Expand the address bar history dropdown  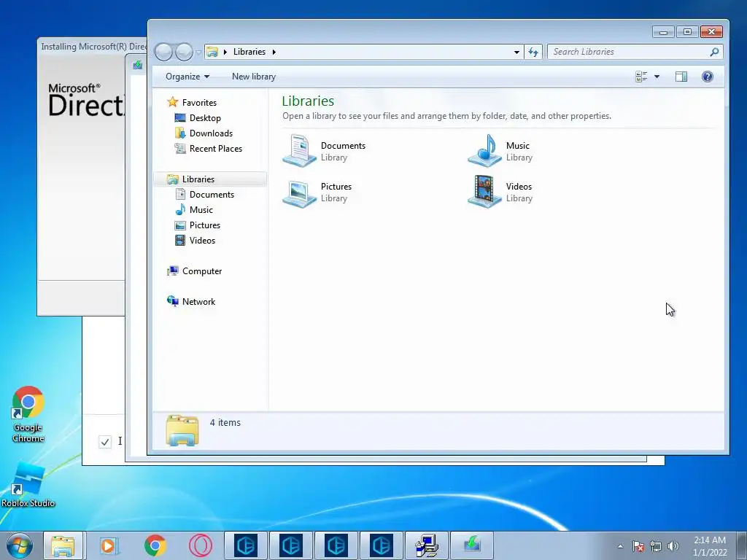tap(516, 52)
